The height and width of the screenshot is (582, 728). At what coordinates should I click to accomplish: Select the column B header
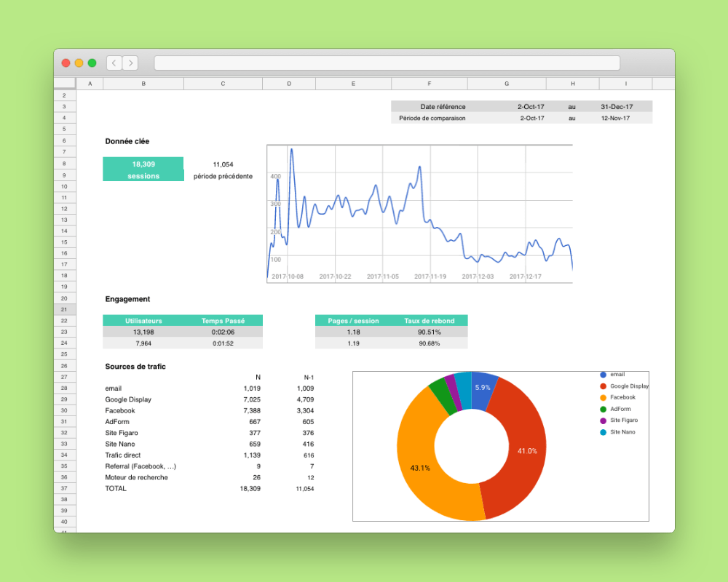click(143, 83)
